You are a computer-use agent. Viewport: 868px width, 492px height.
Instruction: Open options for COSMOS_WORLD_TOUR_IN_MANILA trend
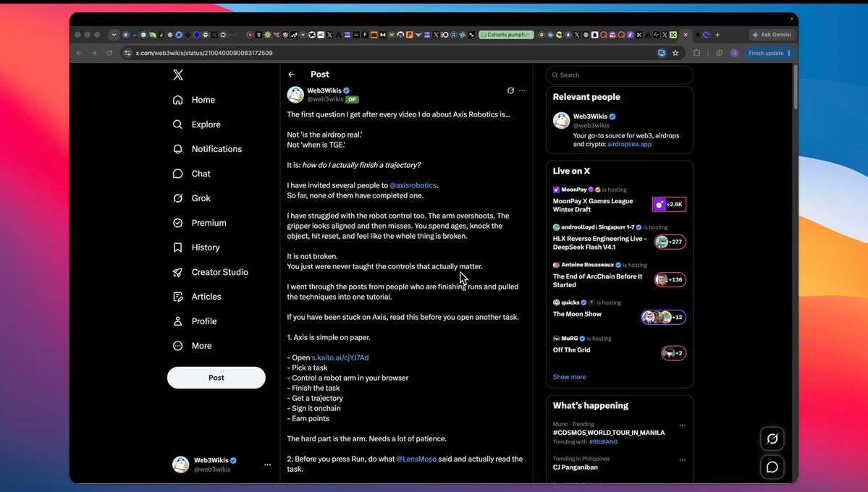[x=683, y=425]
